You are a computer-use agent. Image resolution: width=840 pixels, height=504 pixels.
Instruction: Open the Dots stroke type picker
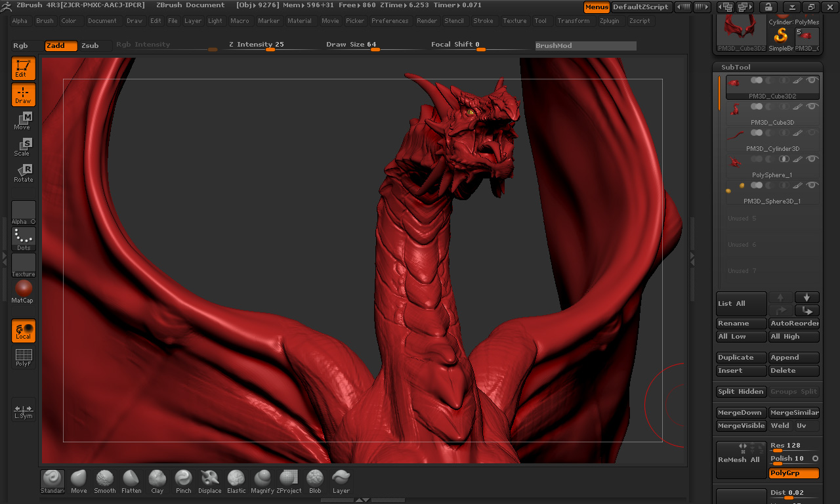(x=24, y=239)
